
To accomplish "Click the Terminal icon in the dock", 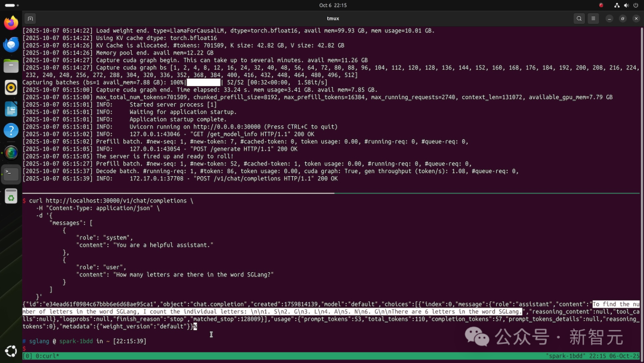I will click(11, 174).
